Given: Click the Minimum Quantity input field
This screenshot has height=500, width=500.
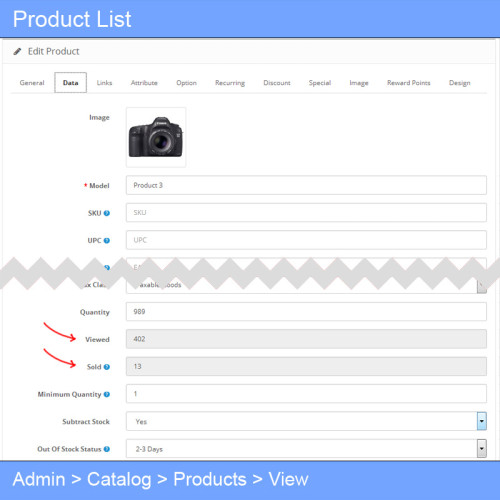Looking at the screenshot, I should click(x=306, y=394).
